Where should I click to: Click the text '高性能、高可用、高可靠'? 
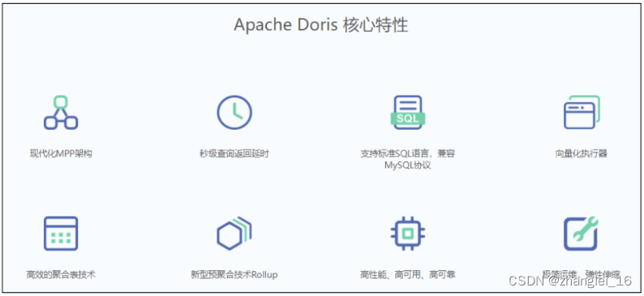[x=407, y=275]
